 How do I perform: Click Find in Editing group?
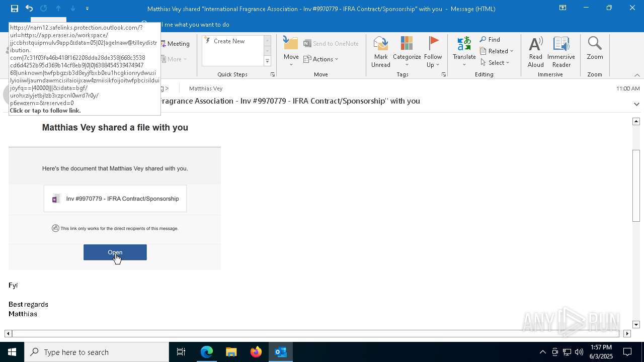coord(490,40)
